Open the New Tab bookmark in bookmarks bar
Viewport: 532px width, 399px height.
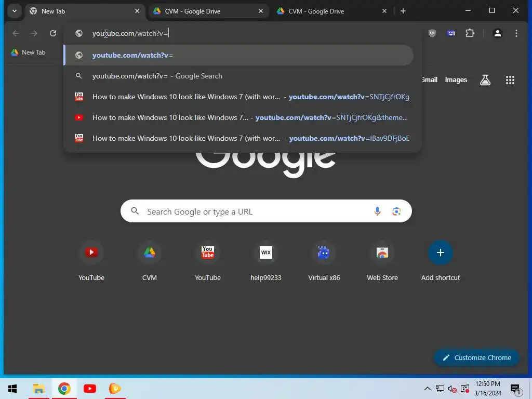pos(28,52)
